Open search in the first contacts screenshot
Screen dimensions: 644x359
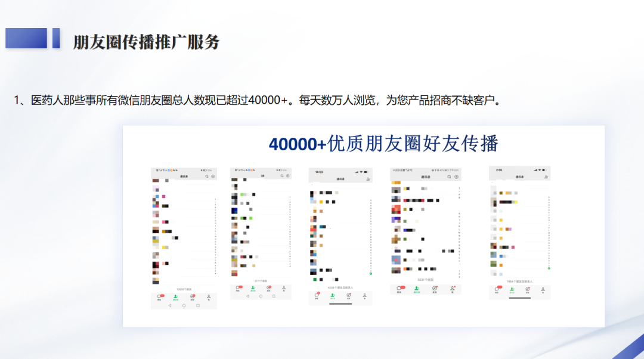[207, 176]
